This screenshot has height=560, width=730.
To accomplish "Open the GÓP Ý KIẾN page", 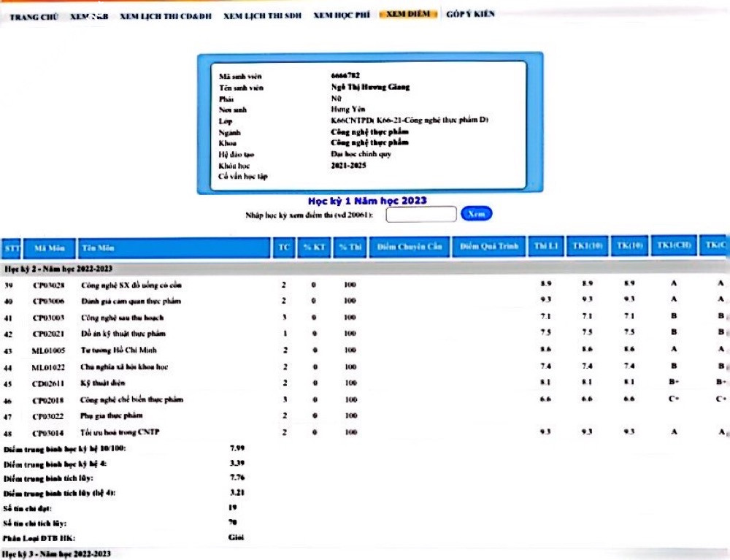I will [470, 14].
